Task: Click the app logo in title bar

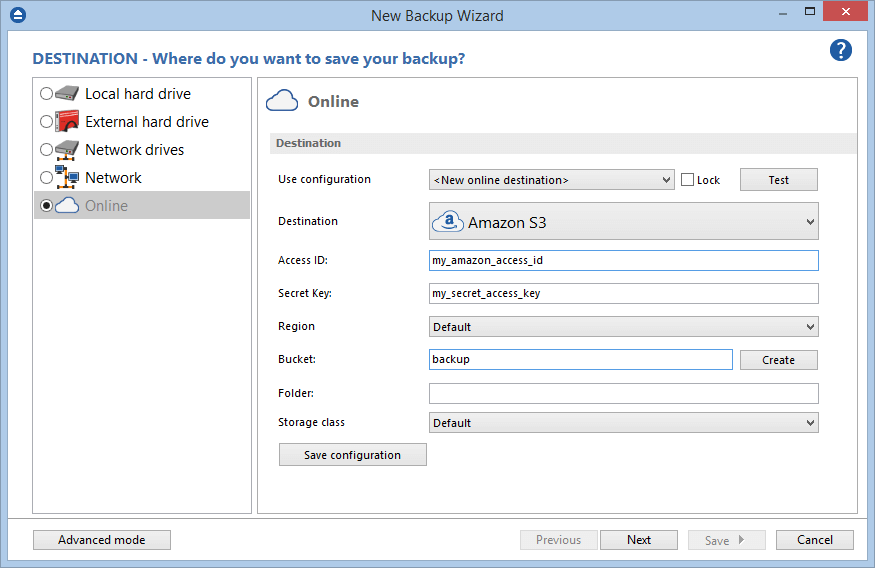Action: (x=18, y=15)
